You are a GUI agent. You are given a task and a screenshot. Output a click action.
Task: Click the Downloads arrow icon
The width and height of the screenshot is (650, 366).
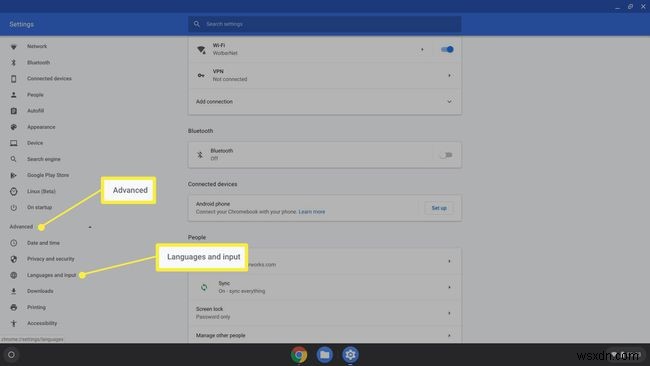(14, 291)
